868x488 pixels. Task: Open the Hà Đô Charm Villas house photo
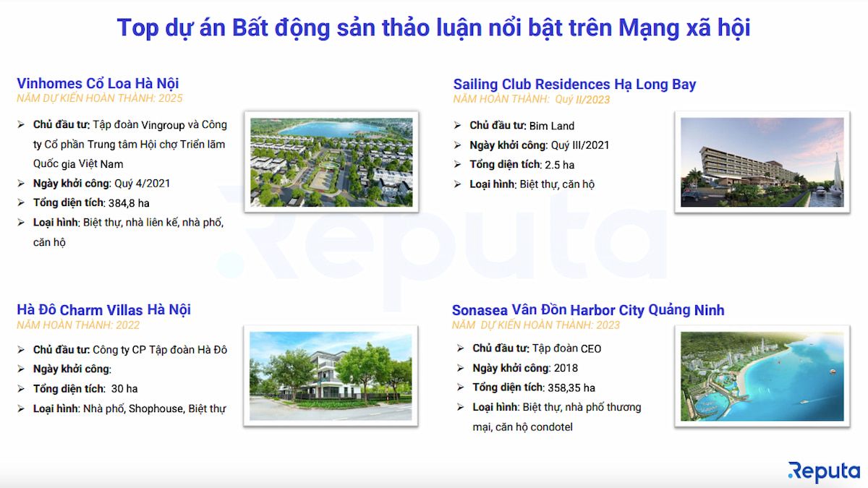[x=331, y=375]
